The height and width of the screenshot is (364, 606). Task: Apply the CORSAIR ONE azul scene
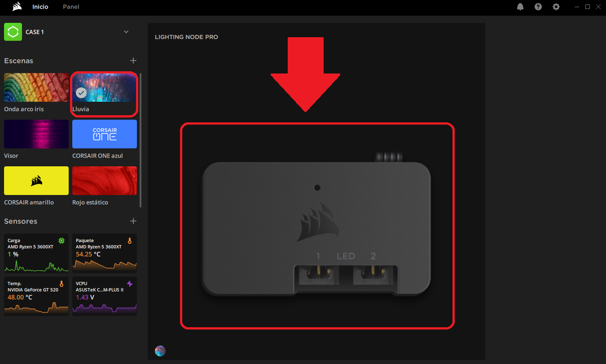105,134
